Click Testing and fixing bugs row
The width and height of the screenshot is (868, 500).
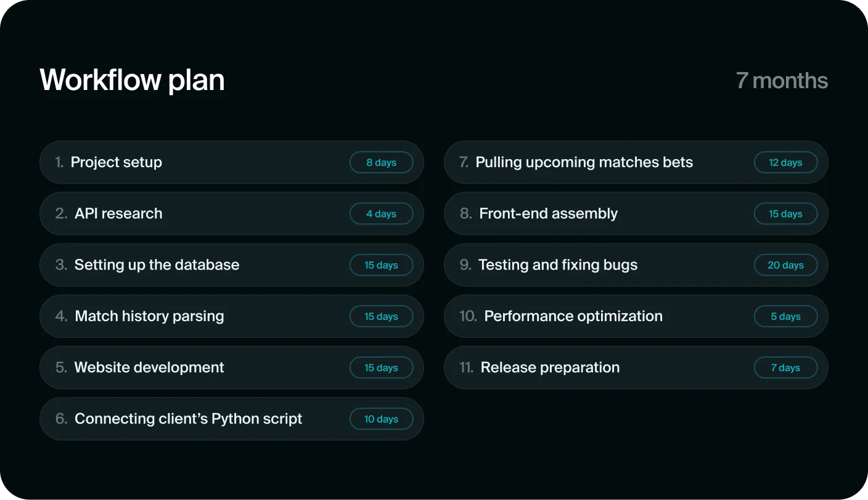(x=636, y=264)
